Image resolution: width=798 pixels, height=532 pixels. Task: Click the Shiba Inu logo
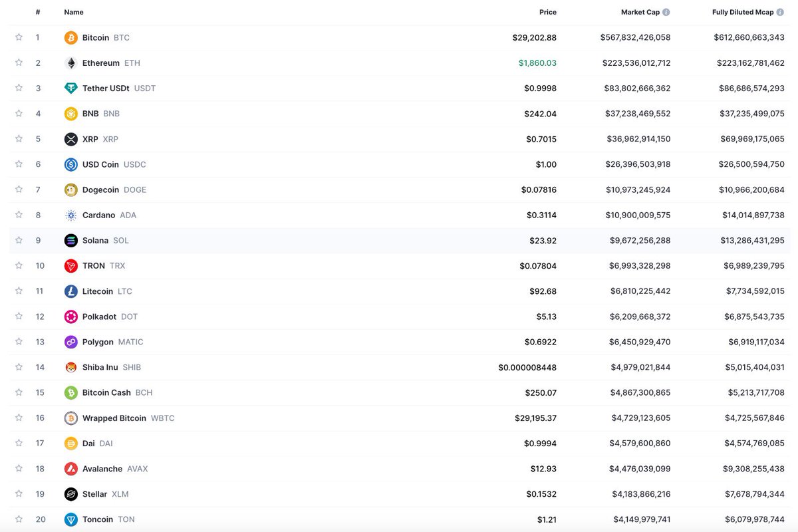(71, 367)
